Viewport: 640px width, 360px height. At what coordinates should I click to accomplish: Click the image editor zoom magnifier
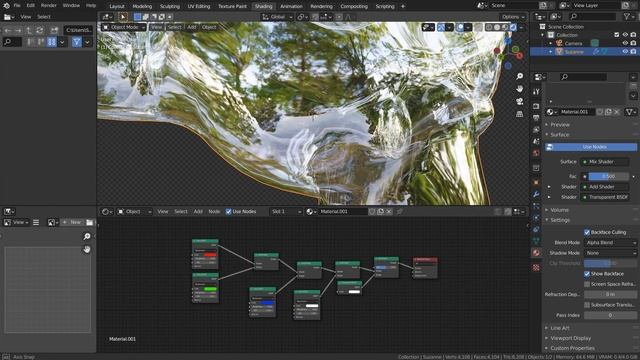(87, 236)
